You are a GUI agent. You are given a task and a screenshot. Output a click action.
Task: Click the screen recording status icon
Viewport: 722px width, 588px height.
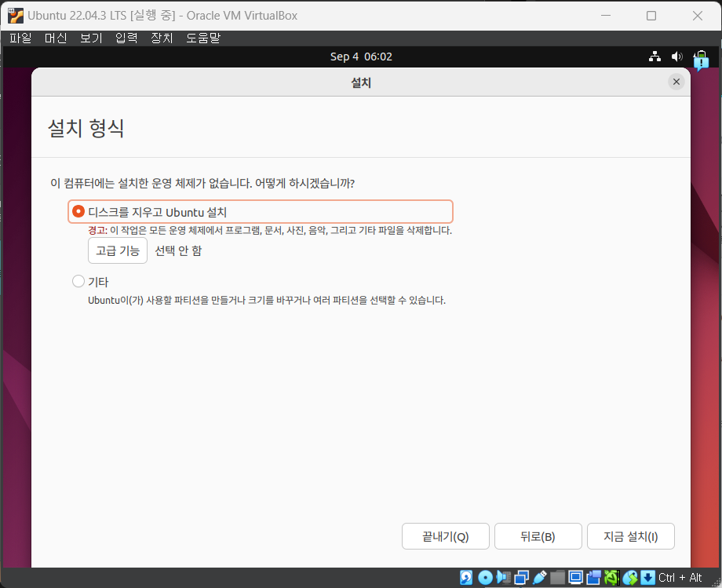tap(594, 578)
